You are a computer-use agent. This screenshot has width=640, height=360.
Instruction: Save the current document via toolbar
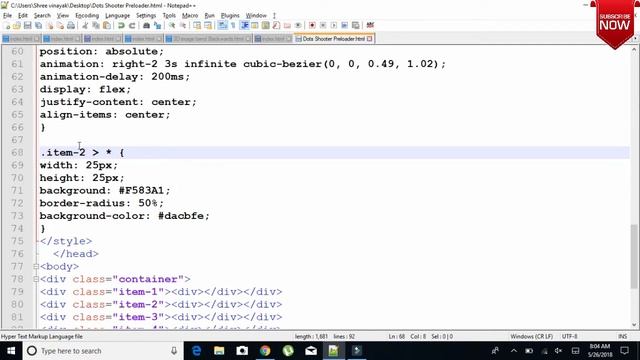tap(27, 26)
